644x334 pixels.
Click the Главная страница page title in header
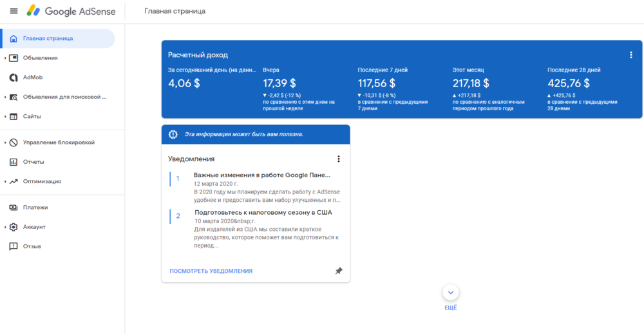coord(175,11)
